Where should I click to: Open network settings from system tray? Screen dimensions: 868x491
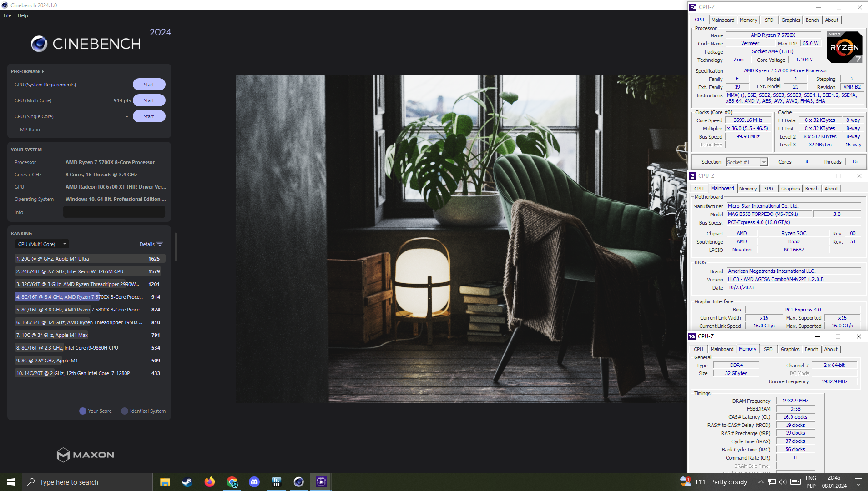[x=772, y=482]
